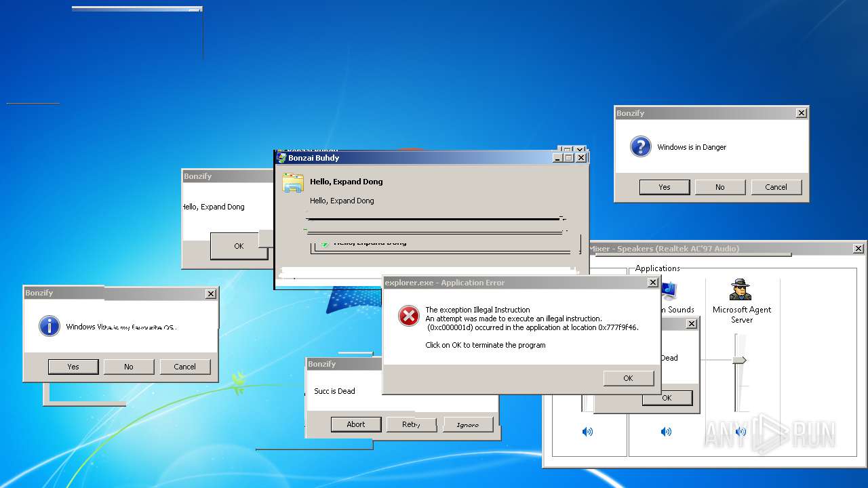Click Abort in the Succ is Dead dialog
868x488 pixels.
(356, 424)
